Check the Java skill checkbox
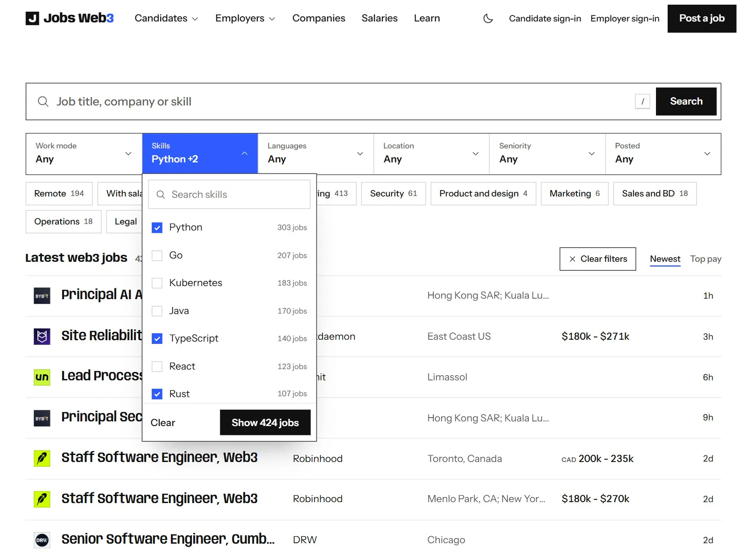Screen dimensions: 747x560 pos(157,311)
